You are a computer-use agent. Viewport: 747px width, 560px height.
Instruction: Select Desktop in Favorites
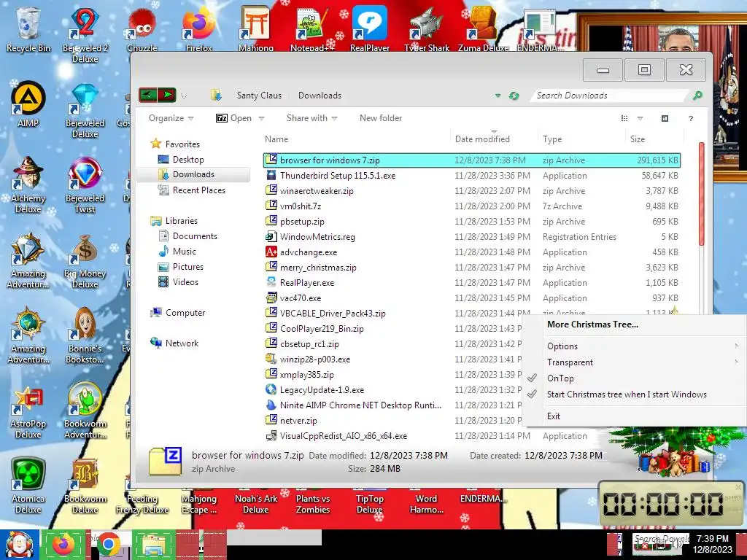188,160
